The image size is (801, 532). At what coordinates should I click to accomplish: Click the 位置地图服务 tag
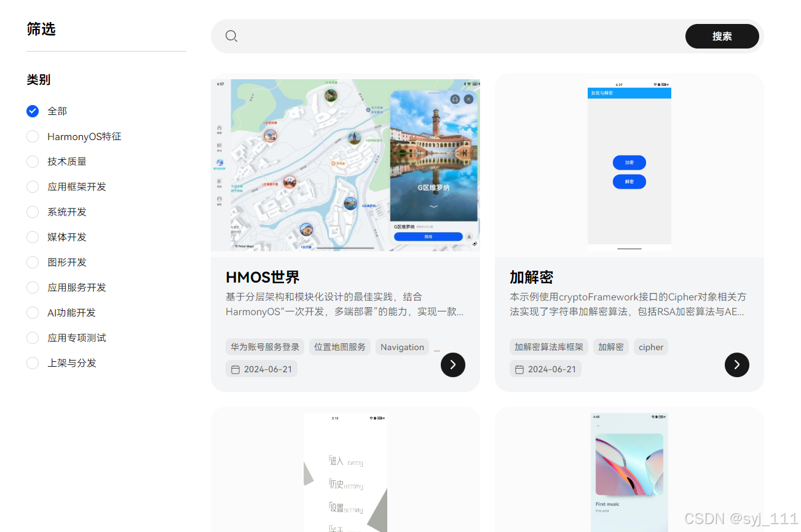tap(340, 347)
